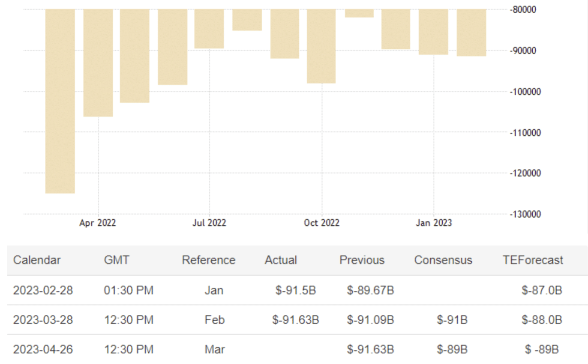Select the bar above the Oct 2022 label
Viewport: 588px width, 364px height.
pos(321,46)
